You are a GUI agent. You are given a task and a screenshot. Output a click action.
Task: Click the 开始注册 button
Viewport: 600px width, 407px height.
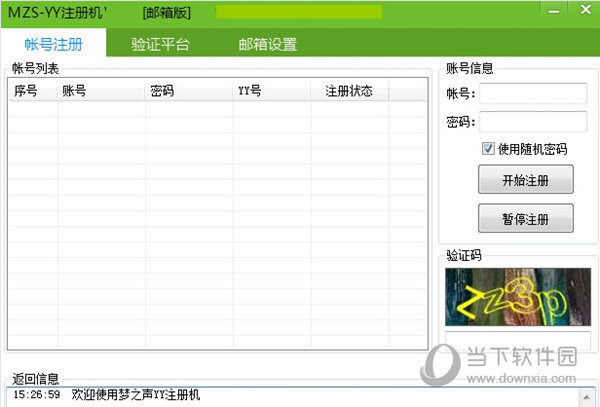tap(526, 179)
